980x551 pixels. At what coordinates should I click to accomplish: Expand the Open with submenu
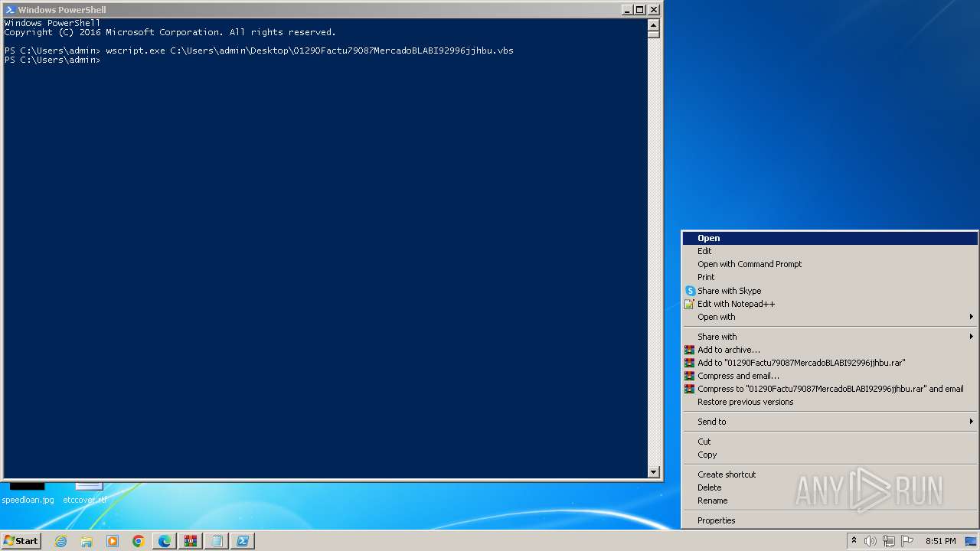(x=830, y=317)
